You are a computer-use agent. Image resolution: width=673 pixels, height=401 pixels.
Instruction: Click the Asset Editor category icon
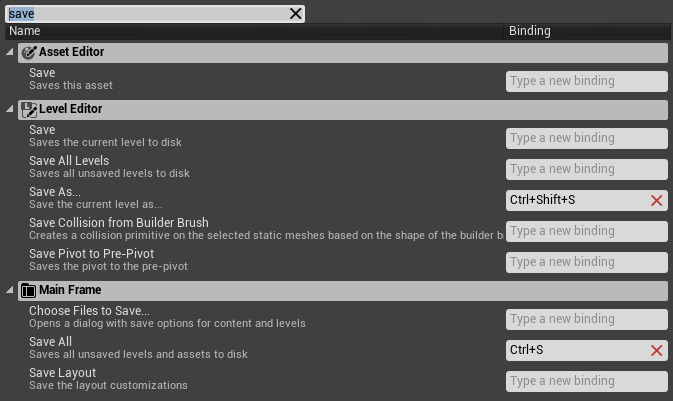tap(28, 52)
